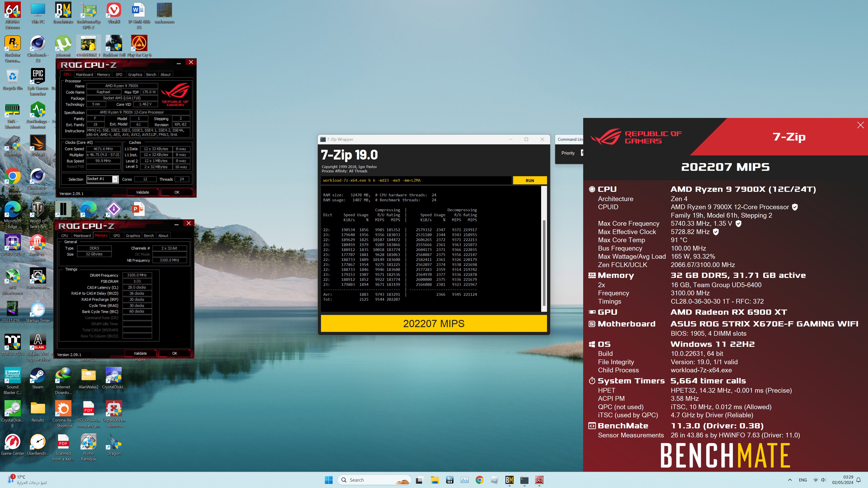Open Google Chrome desktop shortcut

pyautogui.click(x=12, y=182)
